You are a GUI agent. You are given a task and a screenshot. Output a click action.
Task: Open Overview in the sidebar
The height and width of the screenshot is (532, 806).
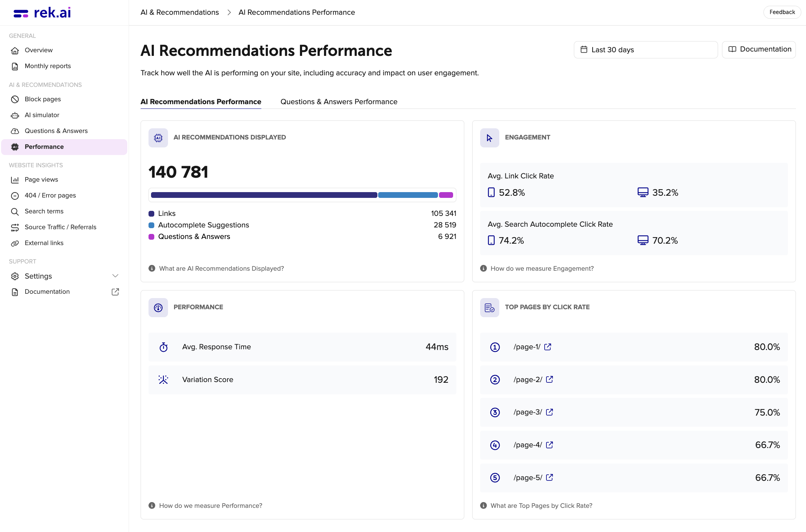coord(64,50)
